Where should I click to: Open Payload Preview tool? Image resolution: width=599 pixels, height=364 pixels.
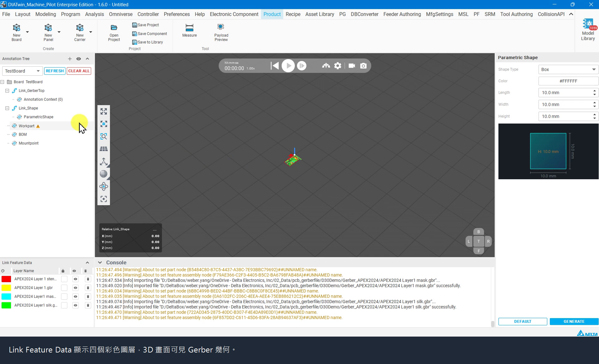coord(221,32)
